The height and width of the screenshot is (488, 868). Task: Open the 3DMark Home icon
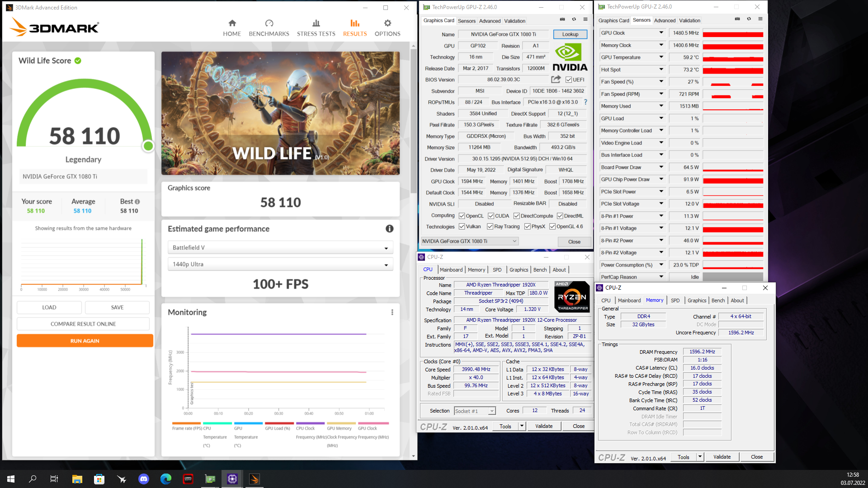pyautogui.click(x=232, y=23)
